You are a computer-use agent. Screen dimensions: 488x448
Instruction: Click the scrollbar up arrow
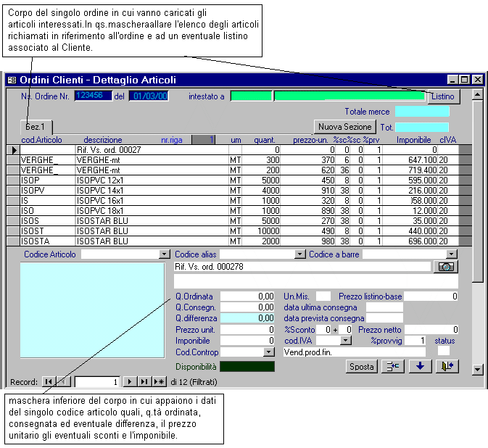[x=477, y=94]
